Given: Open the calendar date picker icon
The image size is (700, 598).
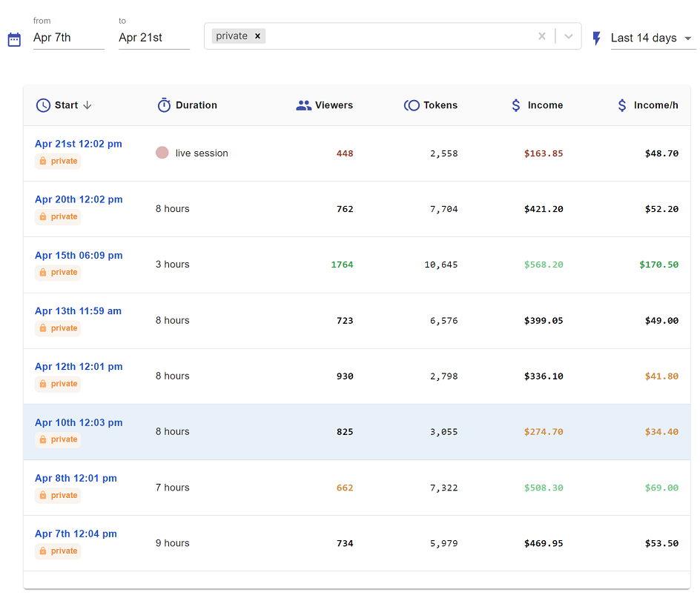Looking at the screenshot, I should [14, 39].
